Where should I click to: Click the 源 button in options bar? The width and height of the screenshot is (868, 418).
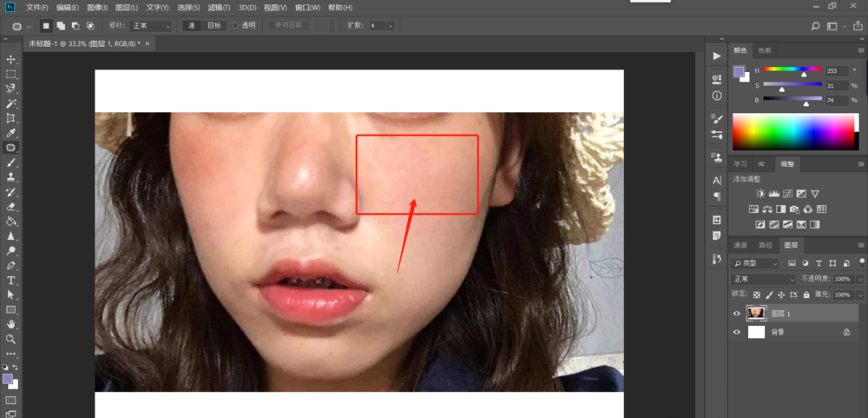pyautogui.click(x=192, y=25)
